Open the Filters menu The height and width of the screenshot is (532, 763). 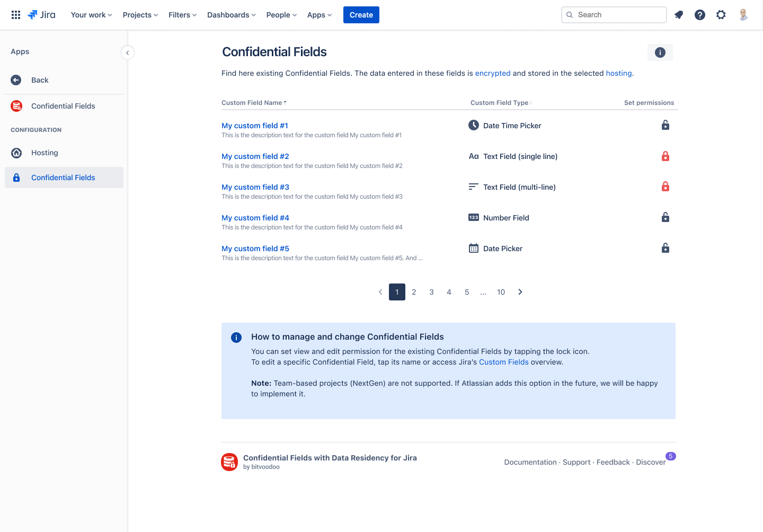point(182,15)
